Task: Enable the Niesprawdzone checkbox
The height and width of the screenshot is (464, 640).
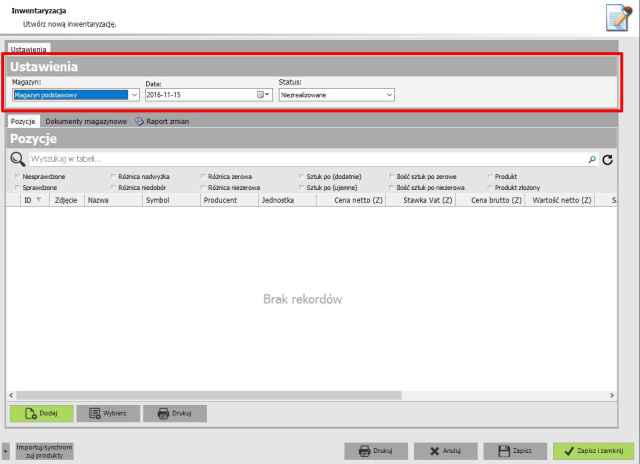Action: 18,176
